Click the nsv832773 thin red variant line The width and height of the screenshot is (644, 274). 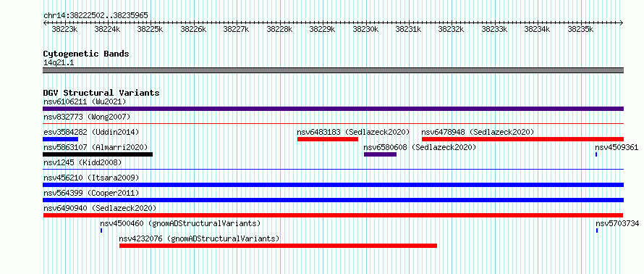click(333, 123)
